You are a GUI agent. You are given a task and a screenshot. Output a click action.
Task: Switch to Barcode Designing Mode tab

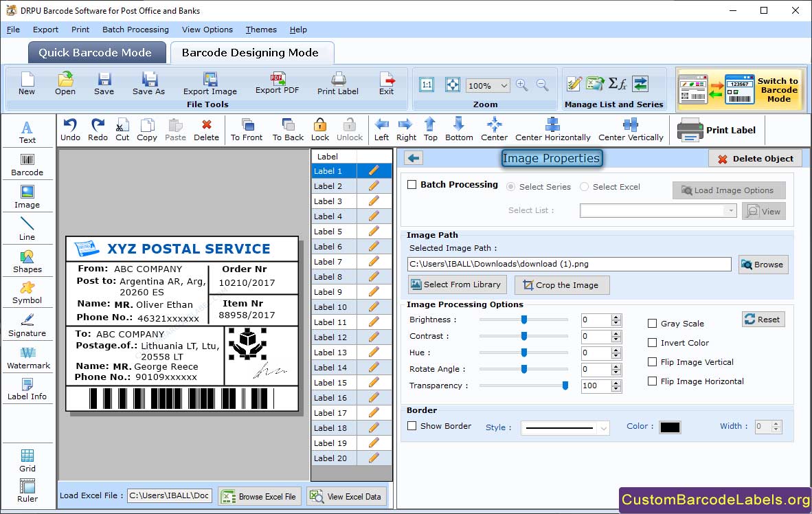[x=251, y=52]
